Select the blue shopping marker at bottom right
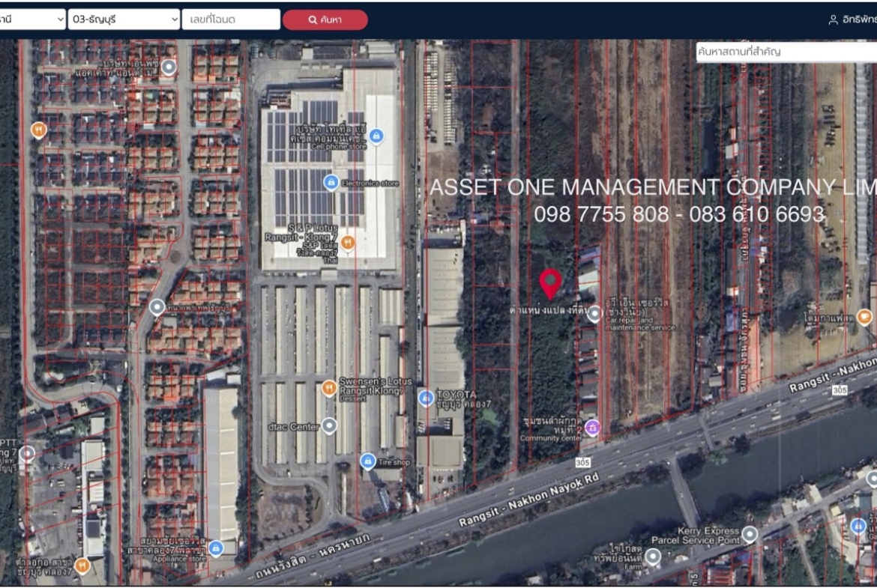Screen dimensions: 877x588 (x=858, y=526)
